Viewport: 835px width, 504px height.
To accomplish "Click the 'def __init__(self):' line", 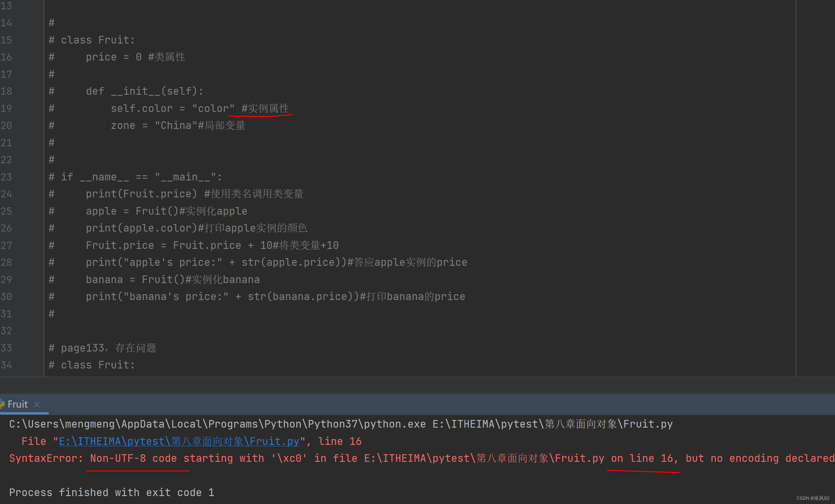I will pos(145,91).
